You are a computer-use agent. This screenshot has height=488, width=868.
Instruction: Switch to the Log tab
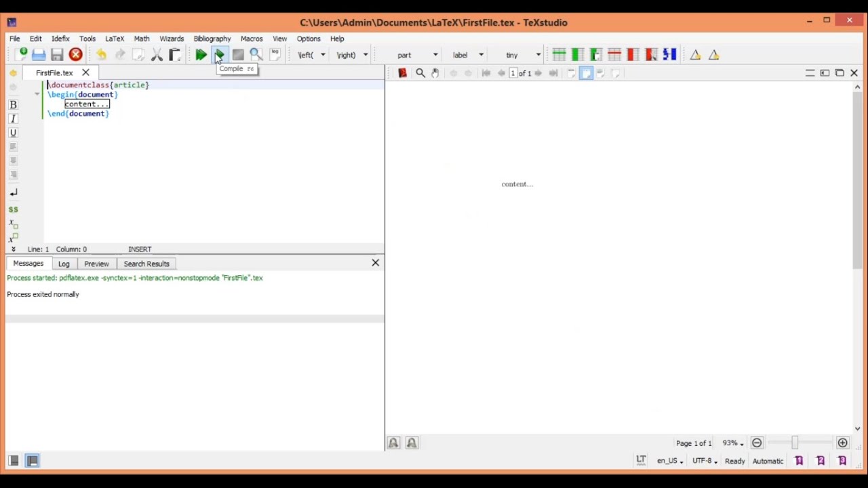pos(64,264)
